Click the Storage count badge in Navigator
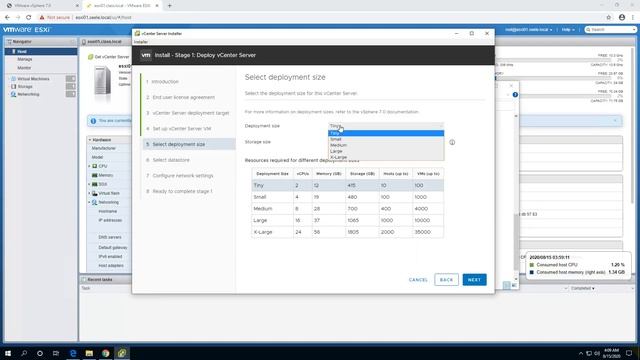This screenshot has width=640, height=360. coord(71,87)
